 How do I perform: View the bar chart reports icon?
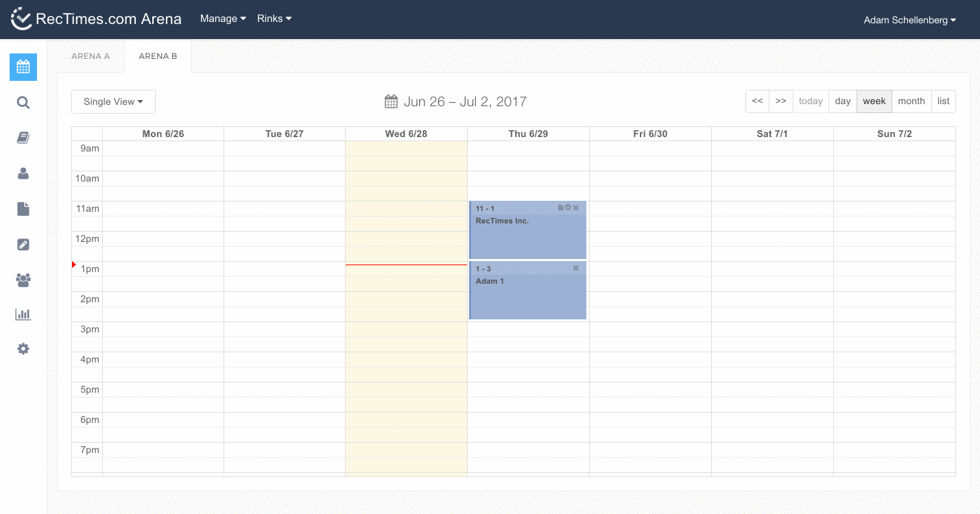pos(23,315)
